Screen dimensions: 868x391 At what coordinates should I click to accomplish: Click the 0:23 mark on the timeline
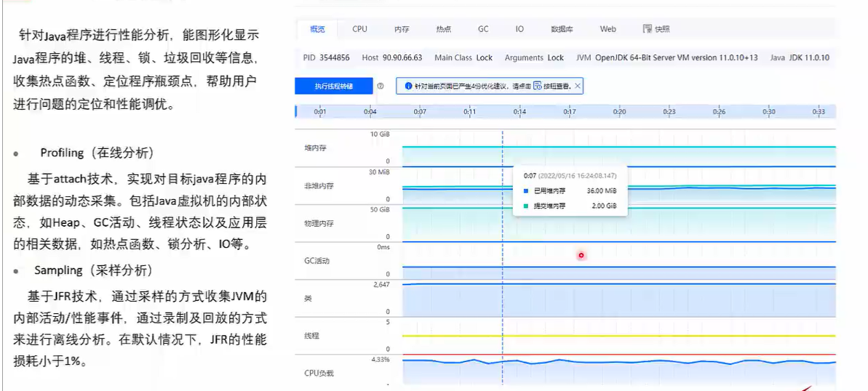tap(669, 112)
